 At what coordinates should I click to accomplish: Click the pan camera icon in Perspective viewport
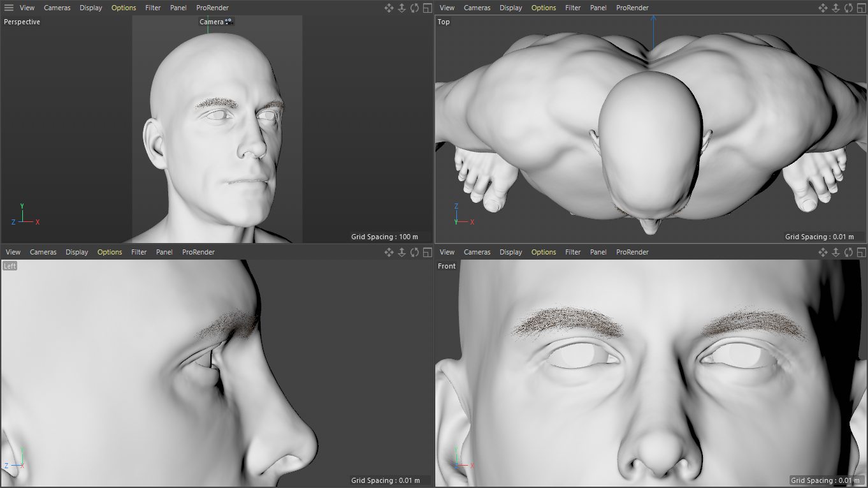[x=389, y=8]
